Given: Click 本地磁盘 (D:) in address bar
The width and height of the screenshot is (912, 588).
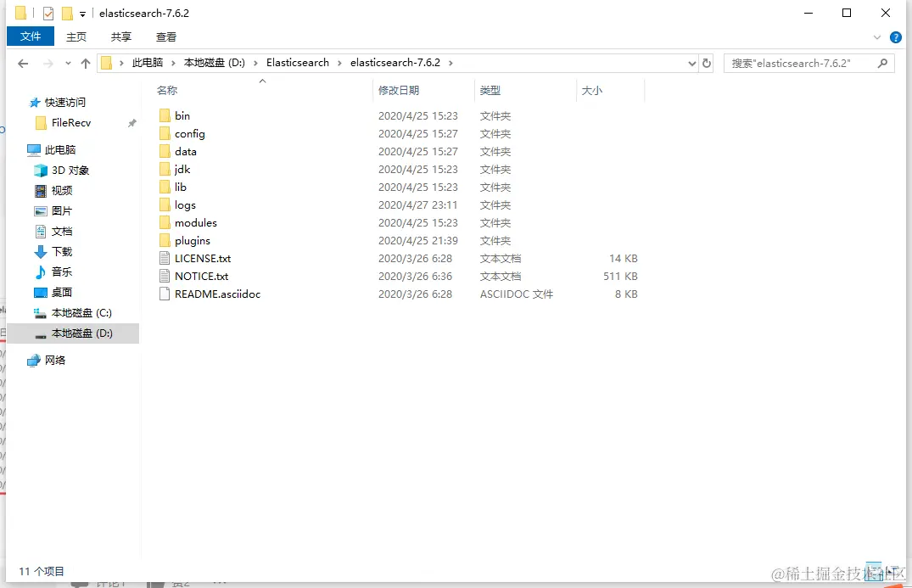Looking at the screenshot, I should tap(215, 63).
